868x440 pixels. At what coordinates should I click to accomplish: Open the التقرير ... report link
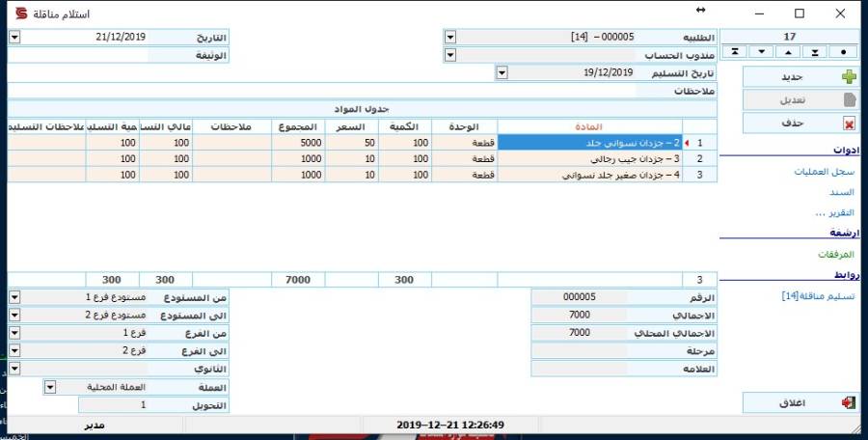(x=835, y=213)
